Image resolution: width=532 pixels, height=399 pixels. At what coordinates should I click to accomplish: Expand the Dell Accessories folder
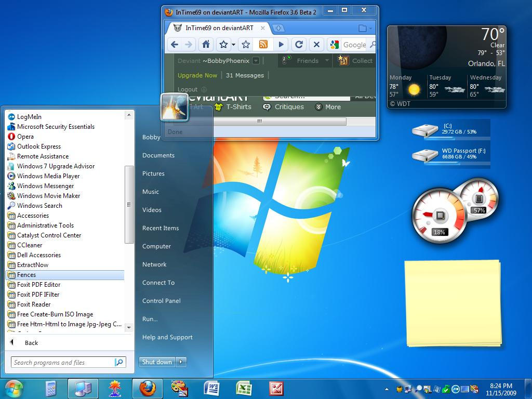pyautogui.click(x=34, y=255)
